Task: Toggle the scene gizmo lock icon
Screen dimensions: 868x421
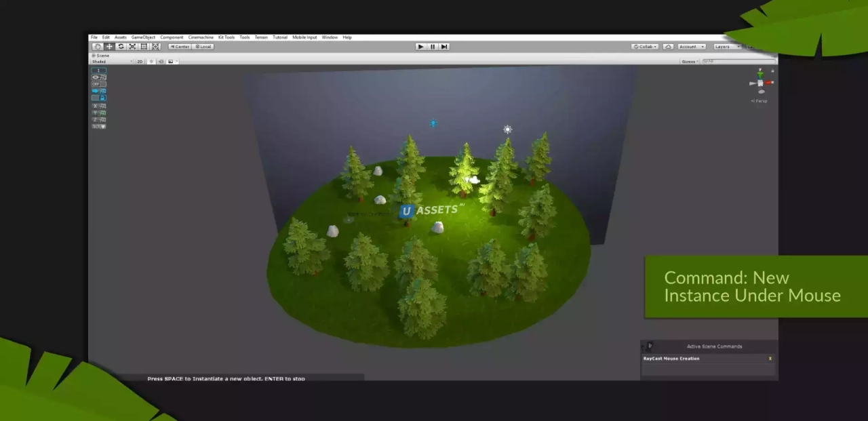Action: [x=772, y=71]
